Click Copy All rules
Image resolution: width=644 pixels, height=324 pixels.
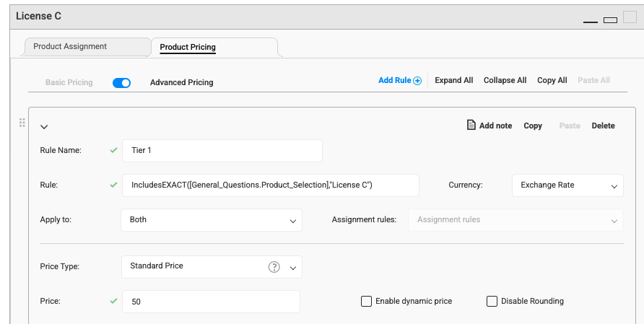coord(552,81)
